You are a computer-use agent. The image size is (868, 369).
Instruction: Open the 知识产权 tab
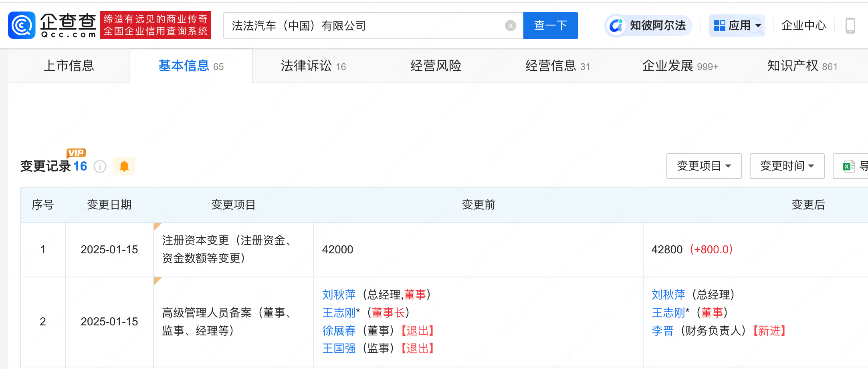pos(802,66)
